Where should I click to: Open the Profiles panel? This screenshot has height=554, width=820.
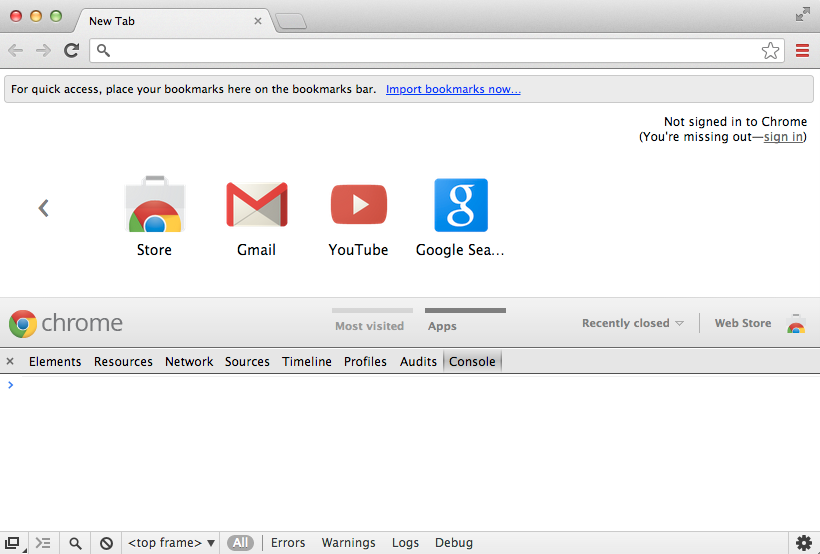pos(365,361)
